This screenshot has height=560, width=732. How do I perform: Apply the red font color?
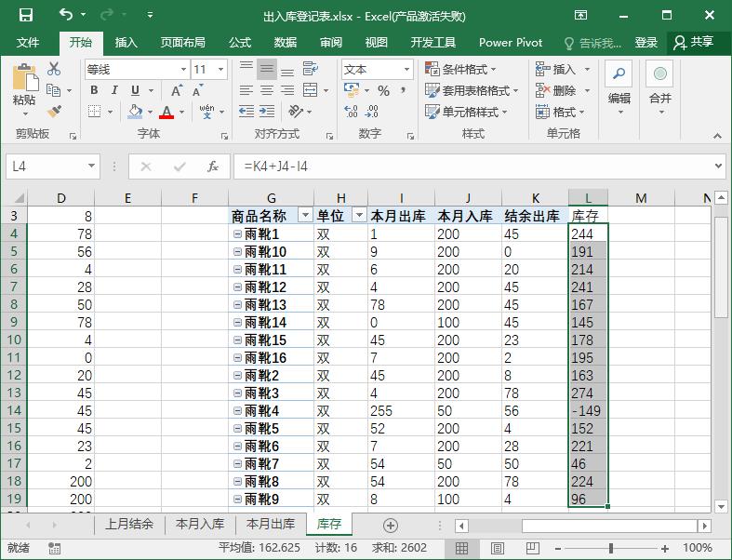pos(166,112)
